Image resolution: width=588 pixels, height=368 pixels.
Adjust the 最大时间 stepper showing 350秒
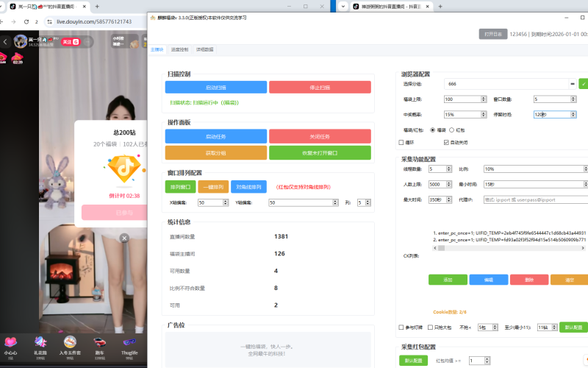click(449, 199)
